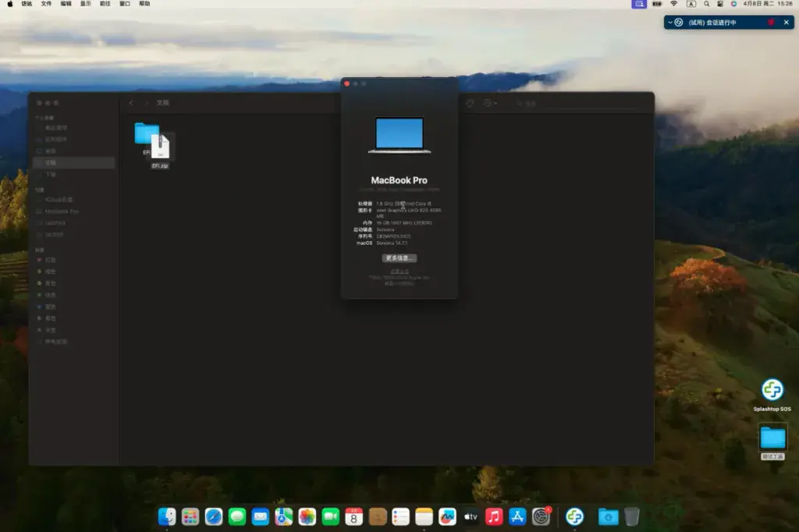Open Launchpad in the Dock
This screenshot has height=532, width=799.
pos(190,516)
